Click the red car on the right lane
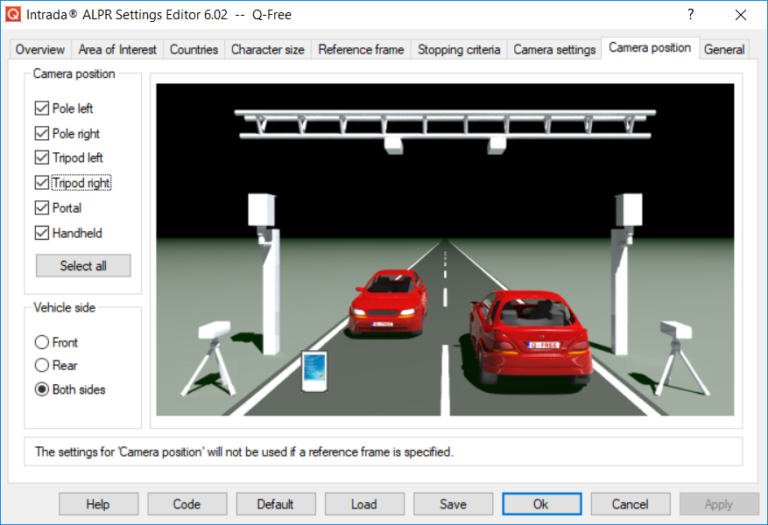This screenshot has height=525, width=768. tap(526, 328)
